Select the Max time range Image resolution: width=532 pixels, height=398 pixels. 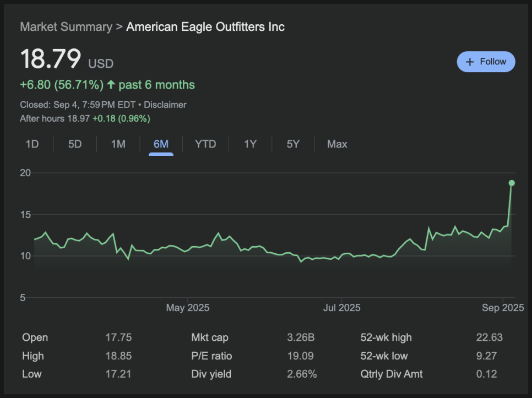[337, 144]
